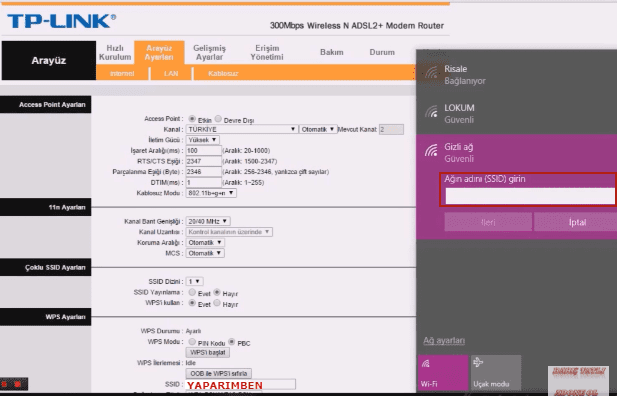Image resolution: width=617 pixels, height=396 pixels.
Task: Open Gelişmiş Ayarlar tab
Action: 209,52
